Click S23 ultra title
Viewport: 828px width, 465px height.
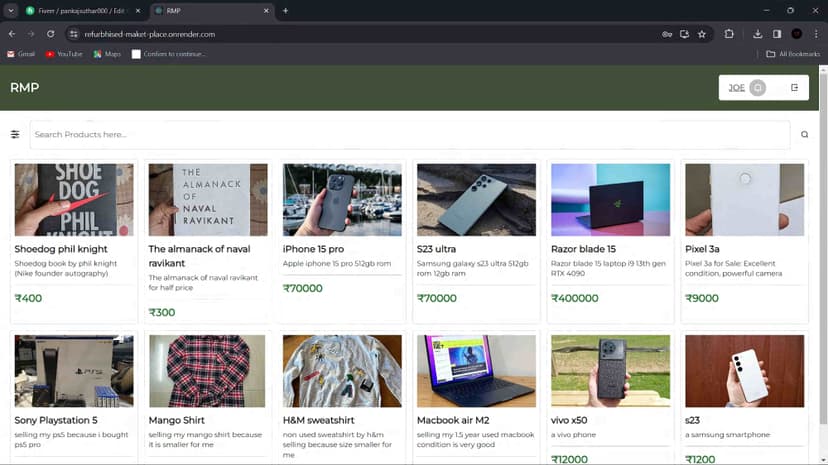click(x=436, y=249)
